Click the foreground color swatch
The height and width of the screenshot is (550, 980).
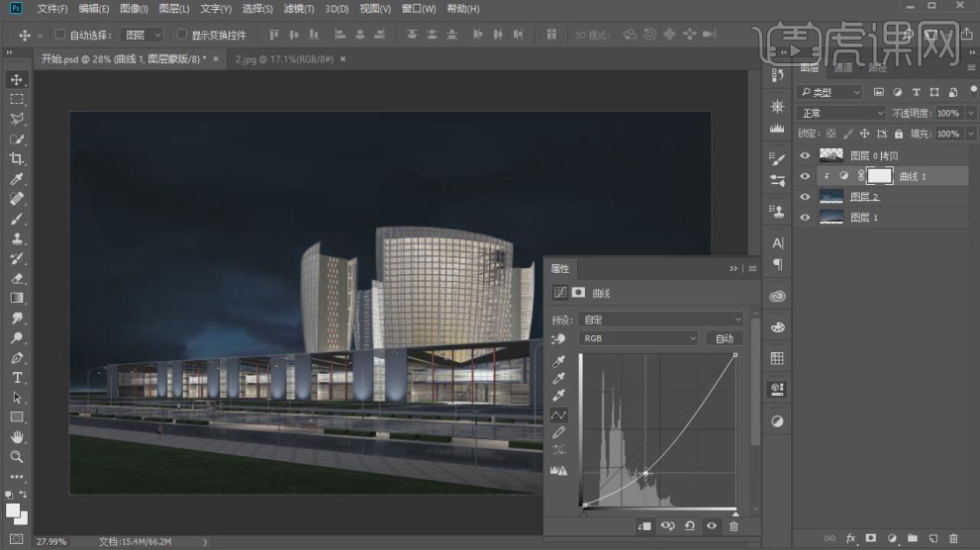13,509
